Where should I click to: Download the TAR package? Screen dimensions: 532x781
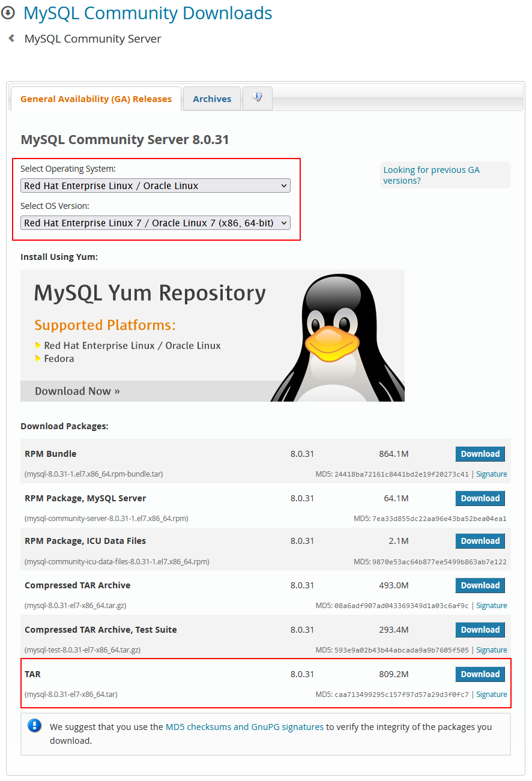[480, 674]
